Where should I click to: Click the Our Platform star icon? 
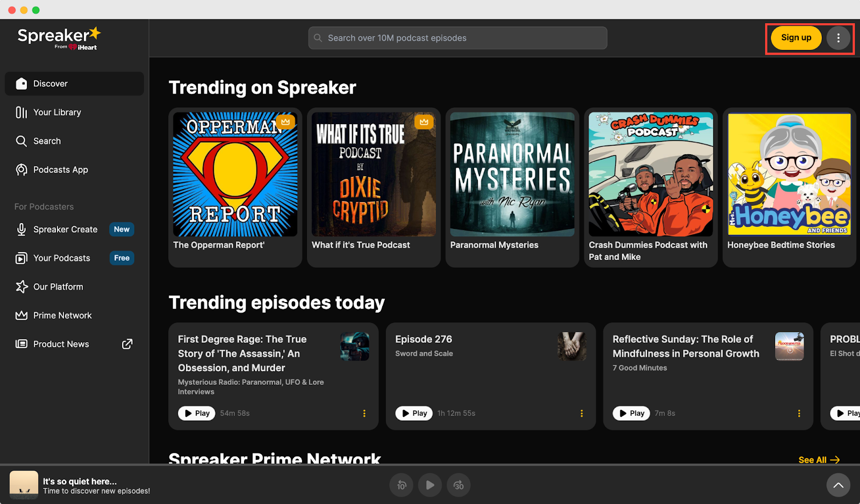click(x=21, y=287)
